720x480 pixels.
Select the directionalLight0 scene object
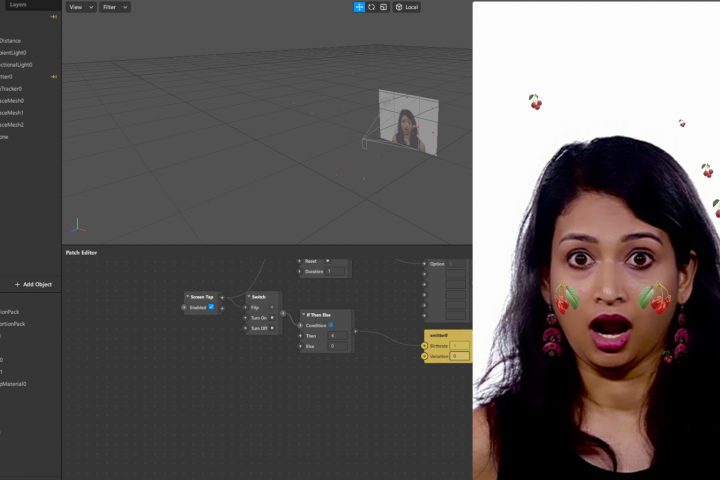[x=16, y=65]
